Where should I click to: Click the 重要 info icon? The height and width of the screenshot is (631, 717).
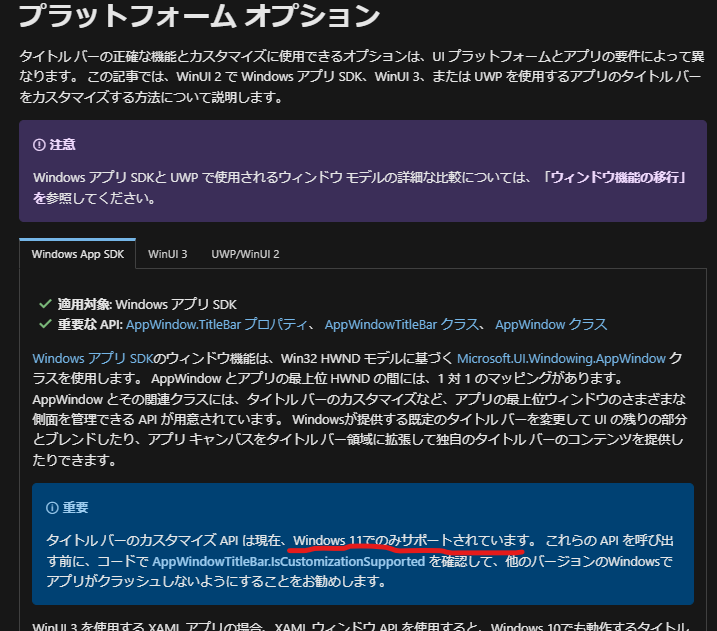[x=52, y=508]
